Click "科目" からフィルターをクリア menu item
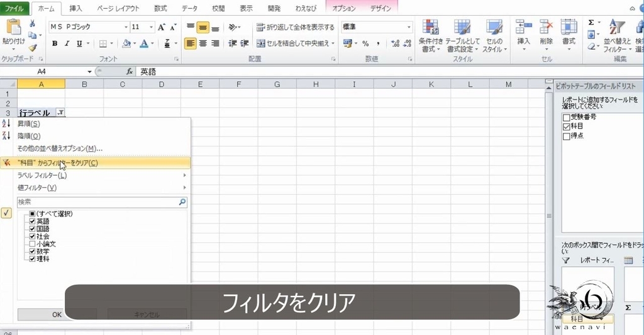 point(96,162)
